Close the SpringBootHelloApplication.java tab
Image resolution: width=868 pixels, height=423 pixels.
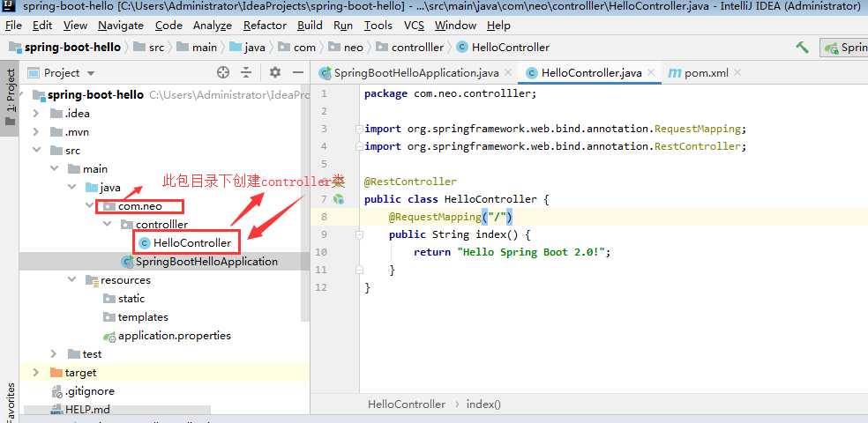coord(508,72)
